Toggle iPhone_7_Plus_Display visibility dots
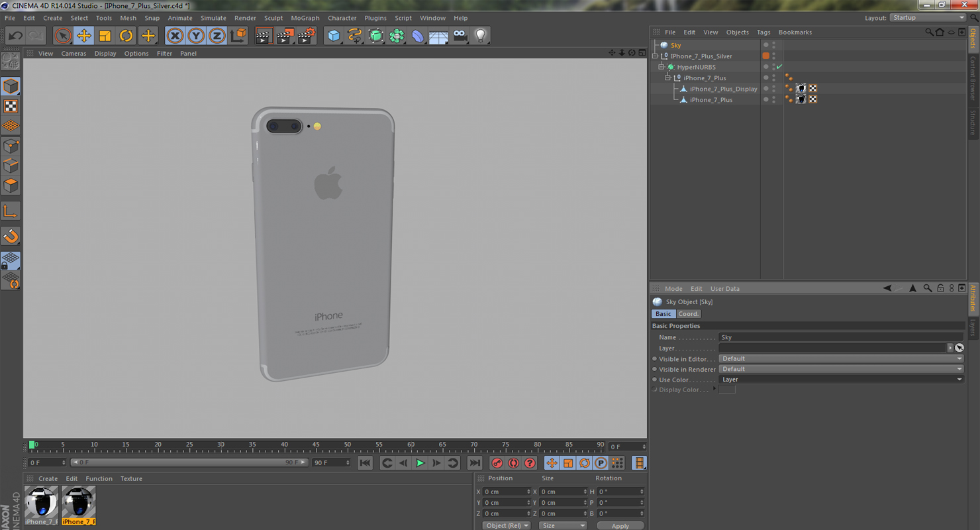The height and width of the screenshot is (530, 980). tap(773, 89)
